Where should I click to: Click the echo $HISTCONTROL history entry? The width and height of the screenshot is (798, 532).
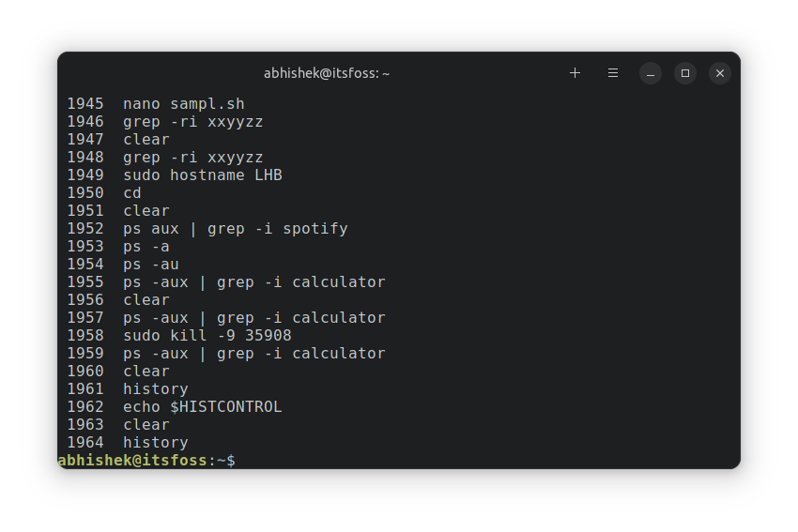pos(175,407)
